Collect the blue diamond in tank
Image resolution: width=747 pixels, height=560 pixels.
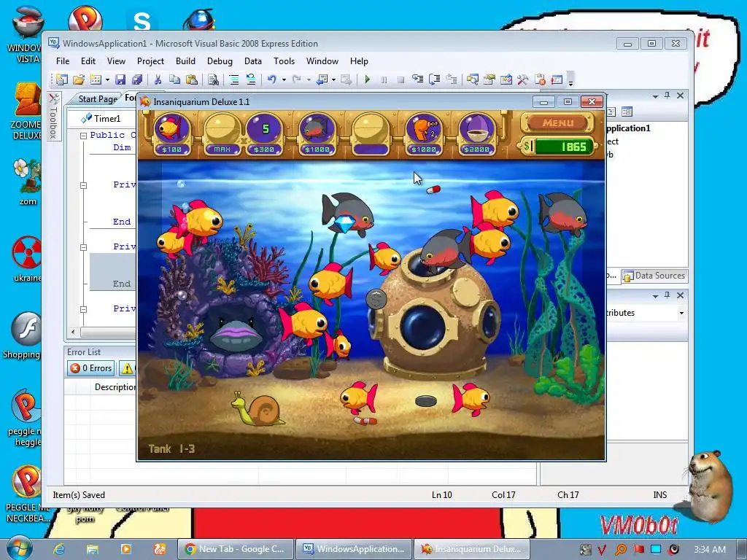point(345,223)
